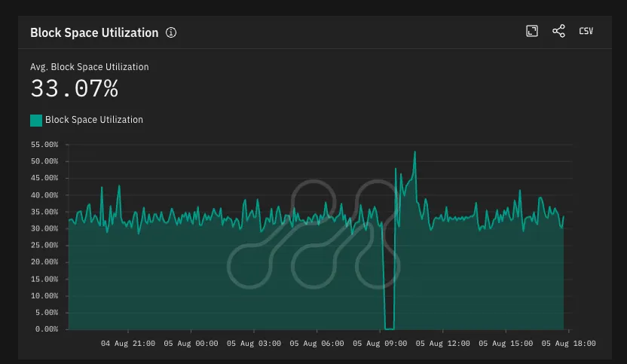Click the 55.00% y-axis label
This screenshot has width=627, height=364.
44,144
